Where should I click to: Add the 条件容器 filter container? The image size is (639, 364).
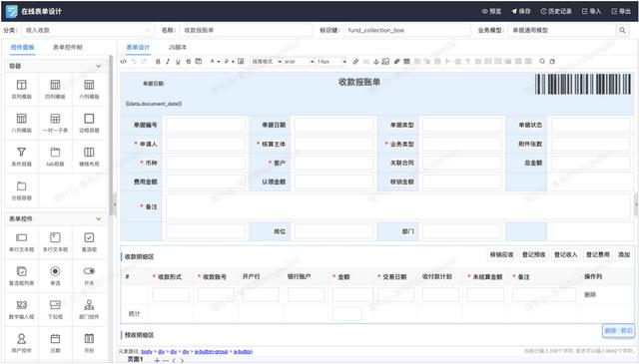coord(21,157)
